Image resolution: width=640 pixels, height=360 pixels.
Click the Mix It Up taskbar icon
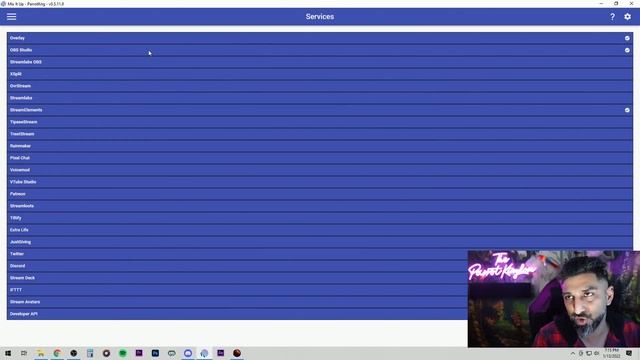click(204, 353)
